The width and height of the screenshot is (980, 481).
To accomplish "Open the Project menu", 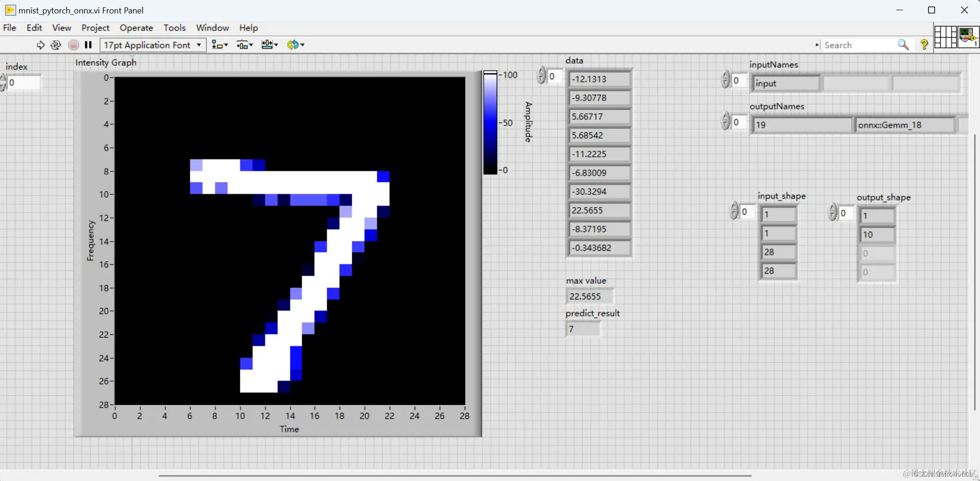I will click(x=95, y=28).
